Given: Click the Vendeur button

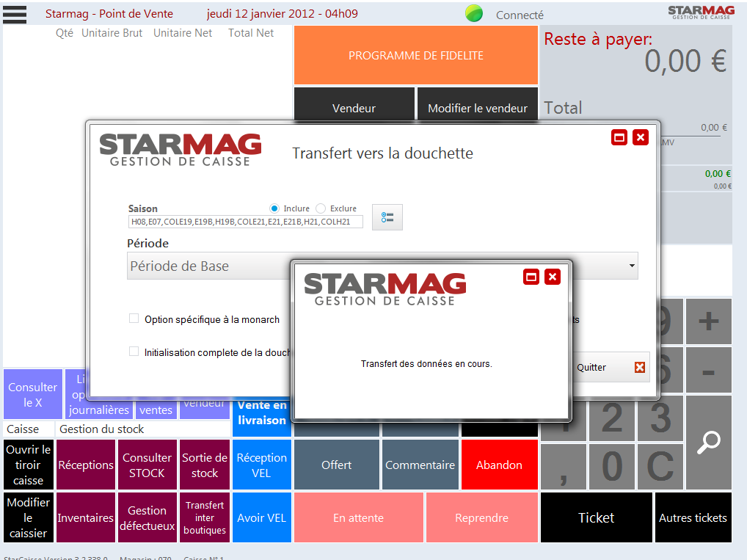Looking at the screenshot, I should 354,106.
